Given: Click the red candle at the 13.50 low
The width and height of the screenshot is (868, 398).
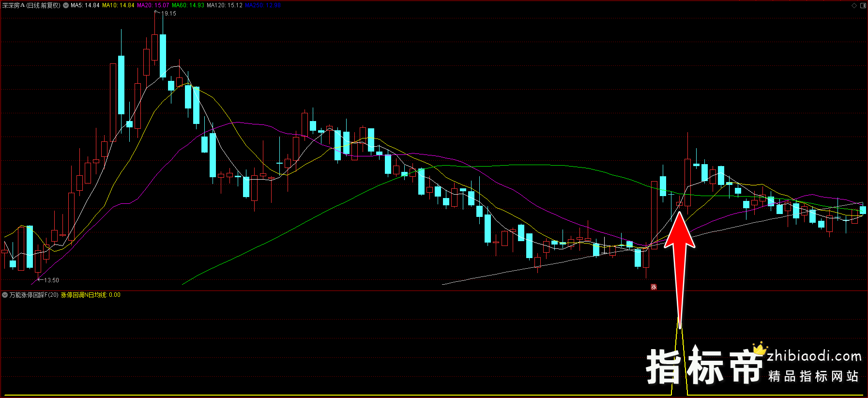Looking at the screenshot, I should (38, 262).
